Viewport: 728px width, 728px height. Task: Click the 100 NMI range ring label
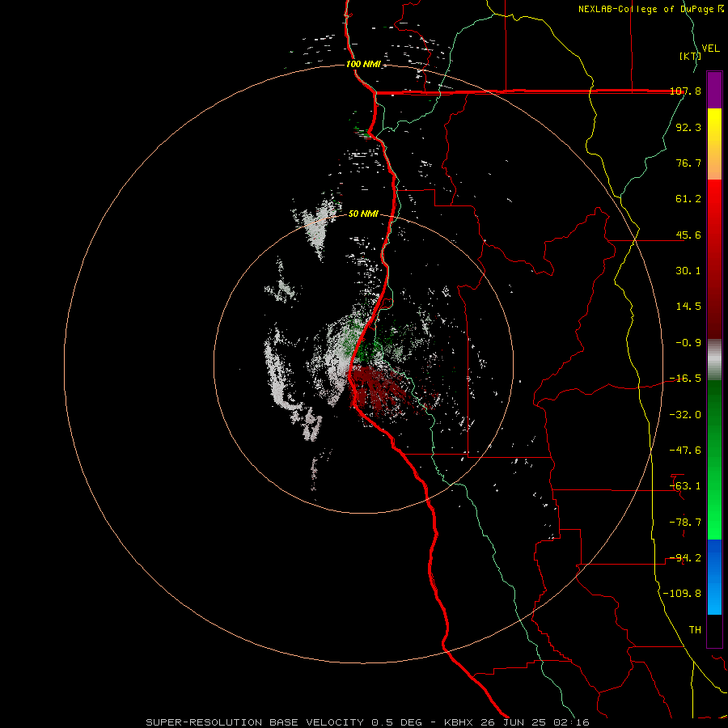pyautogui.click(x=363, y=64)
